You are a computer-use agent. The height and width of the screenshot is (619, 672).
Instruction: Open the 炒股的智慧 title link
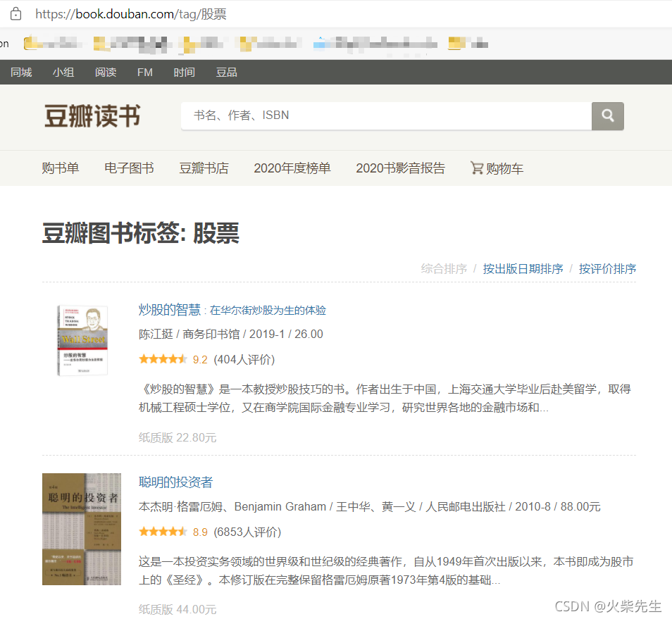170,310
